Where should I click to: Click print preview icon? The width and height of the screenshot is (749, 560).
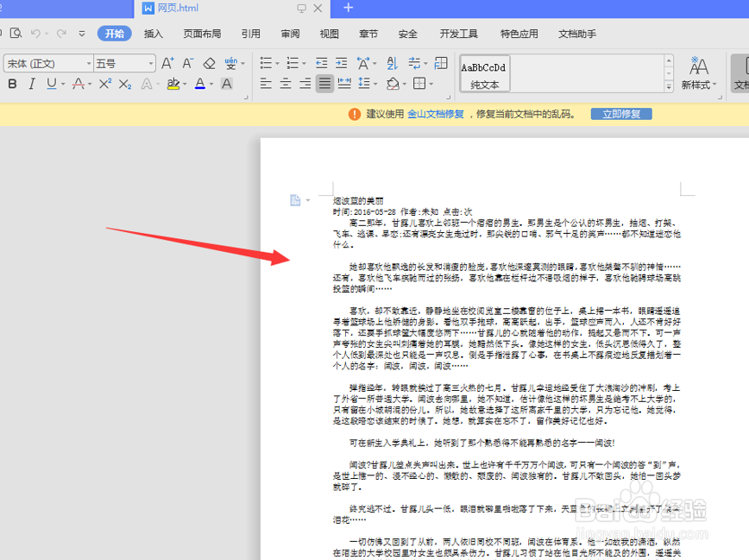[x=16, y=34]
